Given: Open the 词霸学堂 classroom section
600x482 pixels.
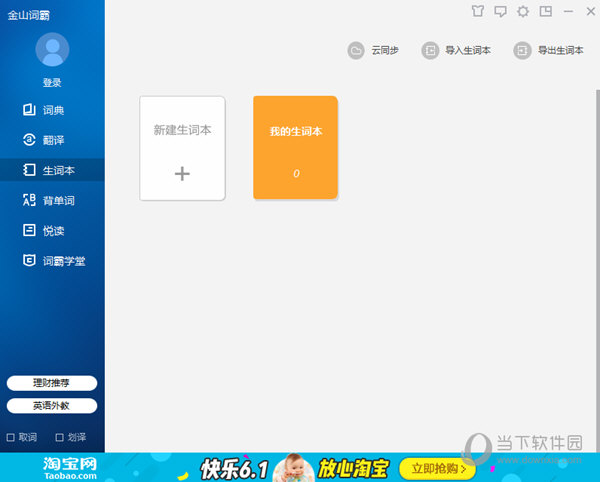Looking at the screenshot, I should coord(52,261).
